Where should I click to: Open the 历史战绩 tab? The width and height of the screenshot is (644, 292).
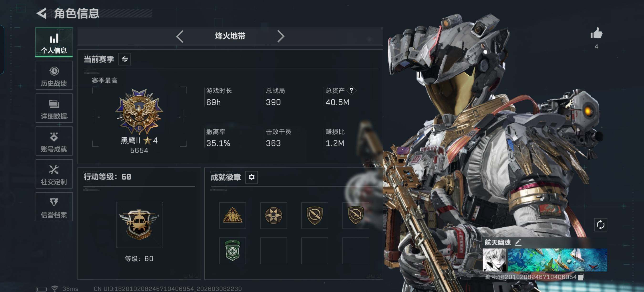point(54,75)
